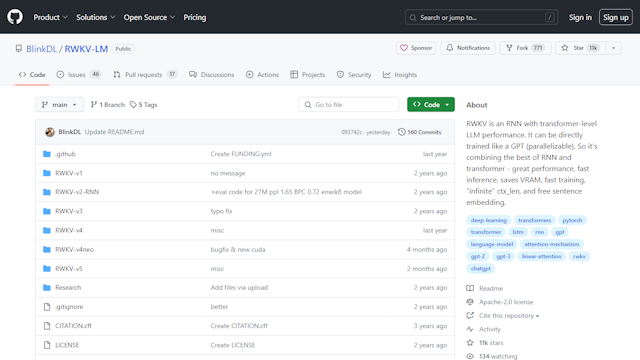Click the lstm topic tag
The image size is (640, 360).
tap(518, 232)
